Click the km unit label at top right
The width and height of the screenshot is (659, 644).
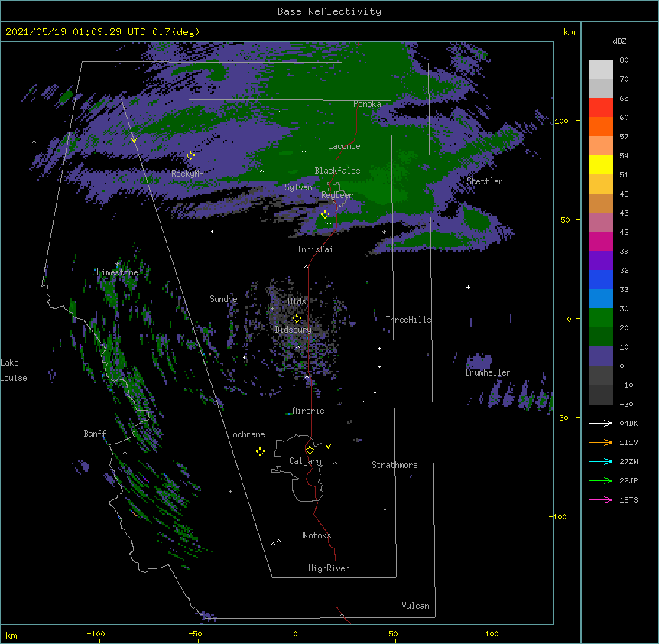tap(569, 32)
